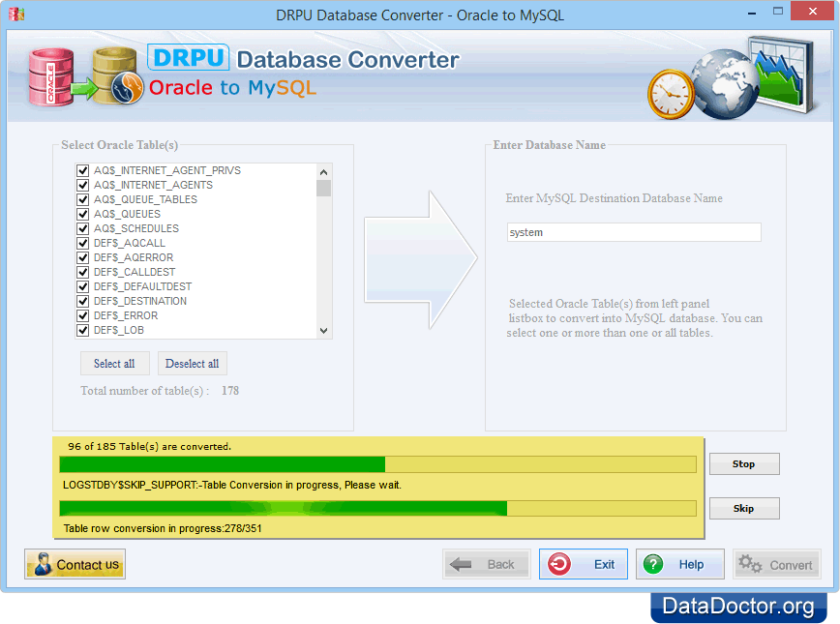The width and height of the screenshot is (840, 624).
Task: Click the 'Enter MySQL Destination Database Name' label
Action: tap(614, 198)
